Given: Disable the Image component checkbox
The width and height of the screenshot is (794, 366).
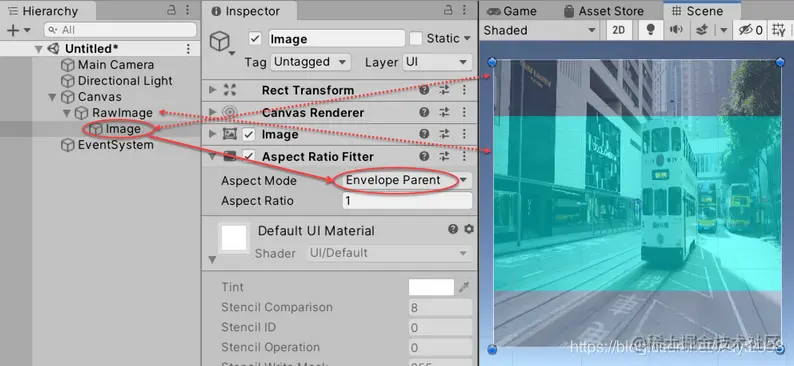Looking at the screenshot, I should point(248,135).
